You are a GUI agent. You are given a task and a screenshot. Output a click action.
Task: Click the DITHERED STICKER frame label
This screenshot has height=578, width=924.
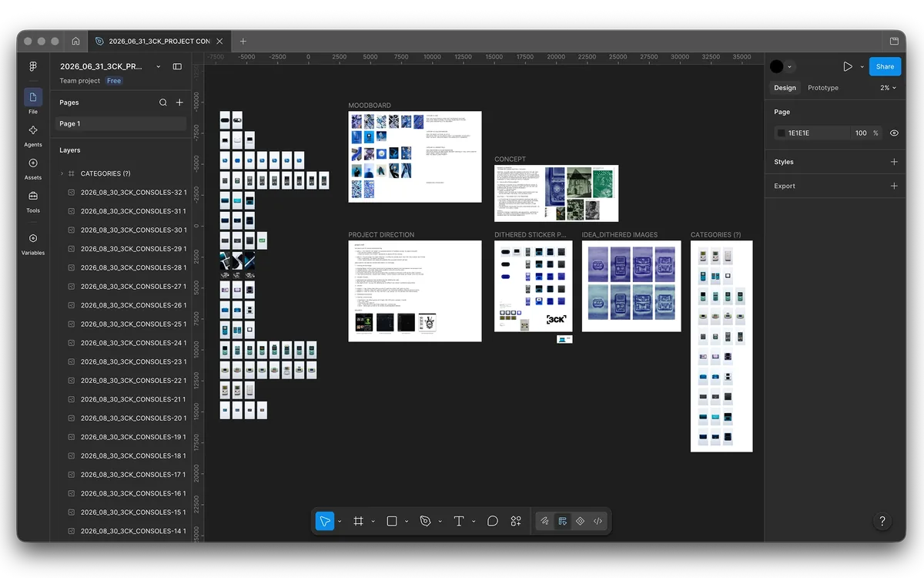point(531,234)
